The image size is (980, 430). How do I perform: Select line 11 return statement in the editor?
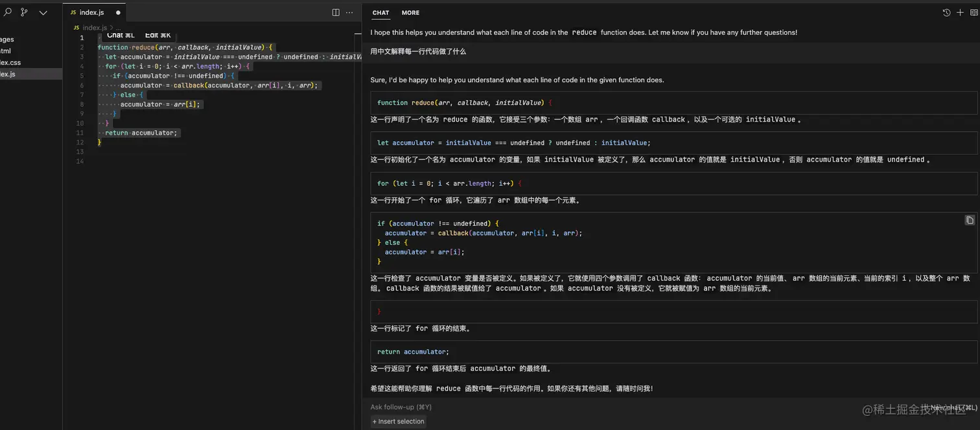pos(138,133)
